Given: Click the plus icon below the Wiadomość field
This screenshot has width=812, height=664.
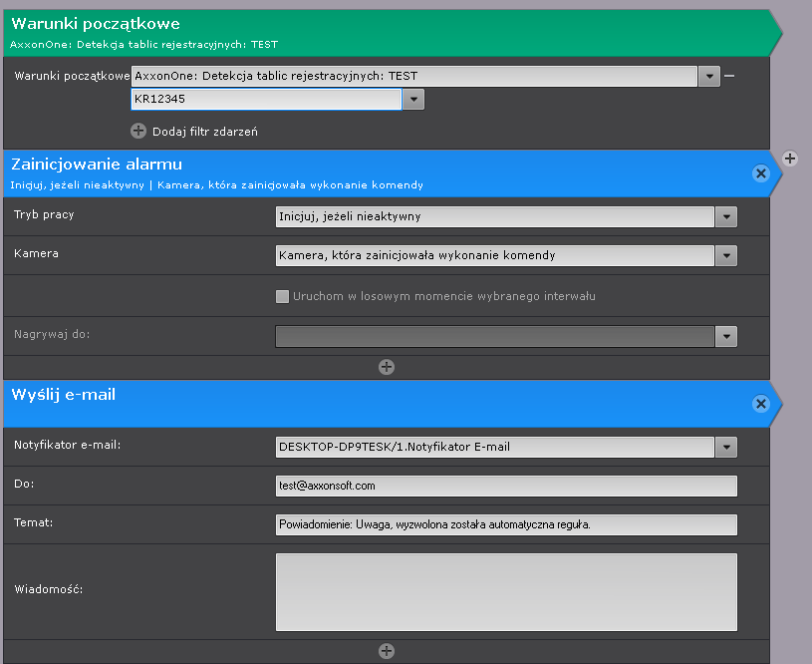Looking at the screenshot, I should pyautogui.click(x=387, y=651).
